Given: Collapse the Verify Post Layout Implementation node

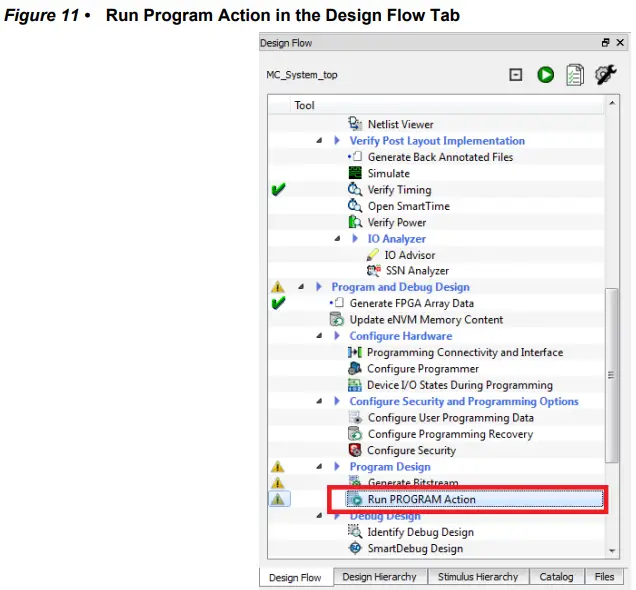Looking at the screenshot, I should pyautogui.click(x=319, y=141).
